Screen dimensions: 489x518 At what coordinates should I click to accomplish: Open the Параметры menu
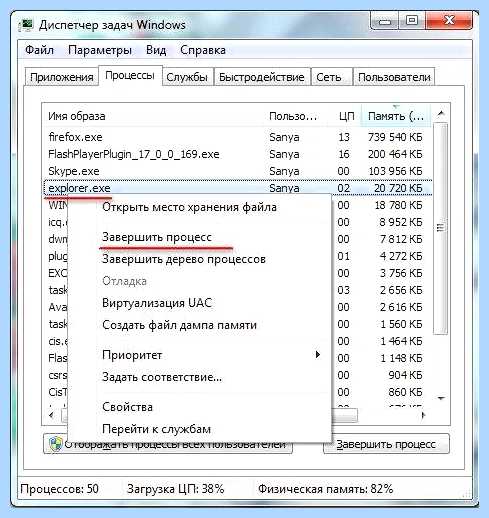click(100, 50)
